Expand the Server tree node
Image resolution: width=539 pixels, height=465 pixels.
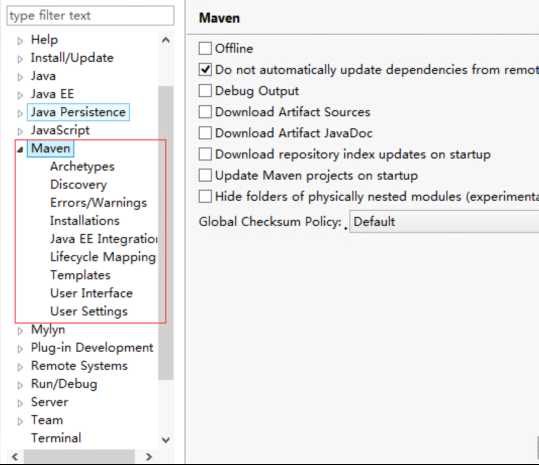click(x=20, y=403)
